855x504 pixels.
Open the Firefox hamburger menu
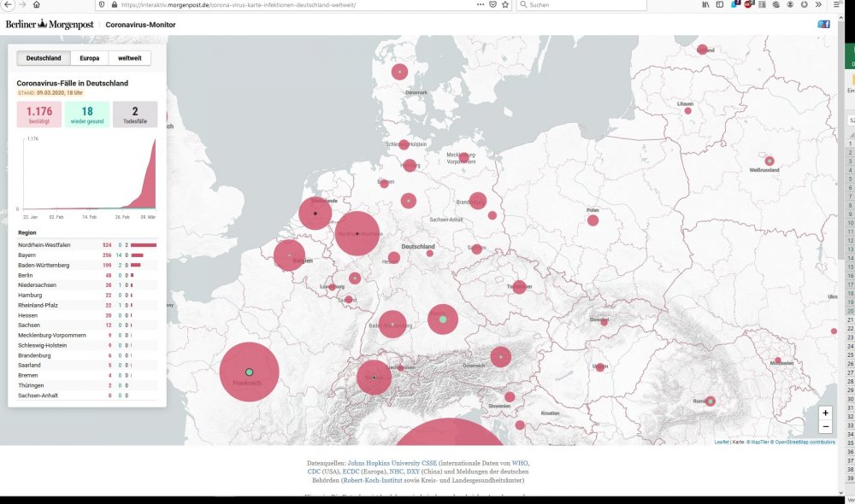click(836, 4)
